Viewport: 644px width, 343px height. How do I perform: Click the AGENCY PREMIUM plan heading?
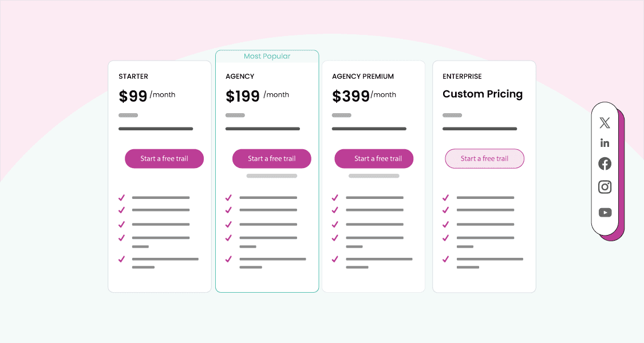click(363, 77)
